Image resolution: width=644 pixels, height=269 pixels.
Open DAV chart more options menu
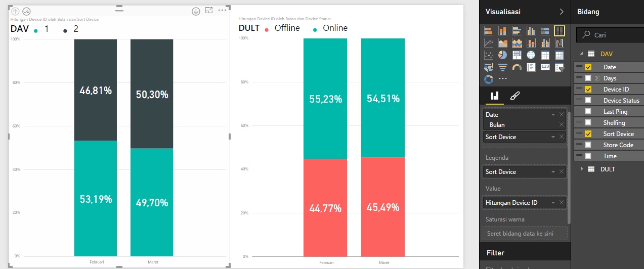pyautogui.click(x=223, y=10)
